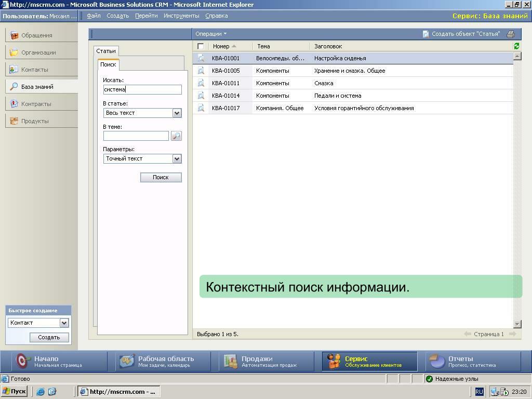Open the Файл menu
The width and height of the screenshot is (532, 399).
point(94,16)
